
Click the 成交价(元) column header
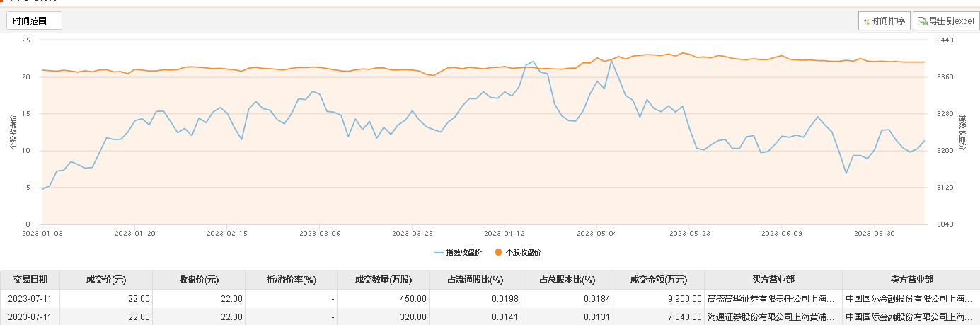click(106, 280)
